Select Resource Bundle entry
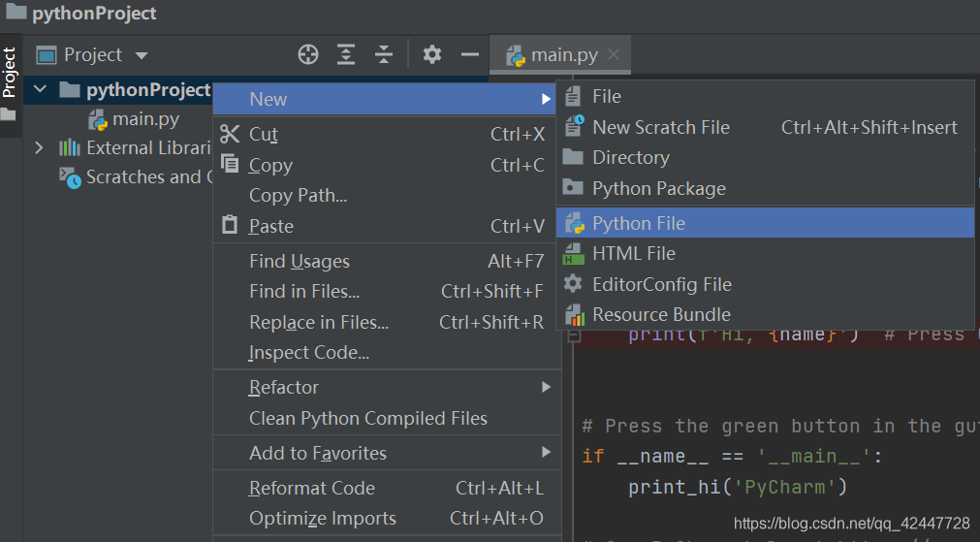This screenshot has width=980, height=542. (765, 314)
